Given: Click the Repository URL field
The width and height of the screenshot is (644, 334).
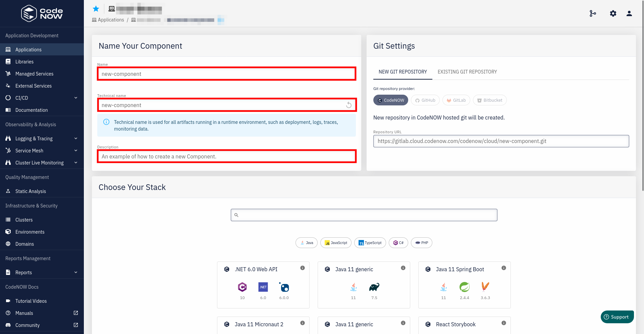Looking at the screenshot, I should (501, 141).
